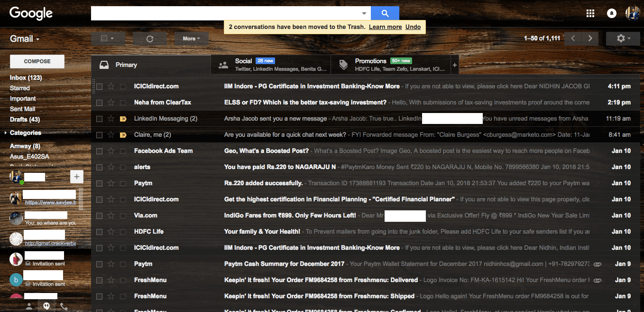This screenshot has width=644, height=312.
Task: Check the Claire, me email checkbox
Action: [99, 135]
